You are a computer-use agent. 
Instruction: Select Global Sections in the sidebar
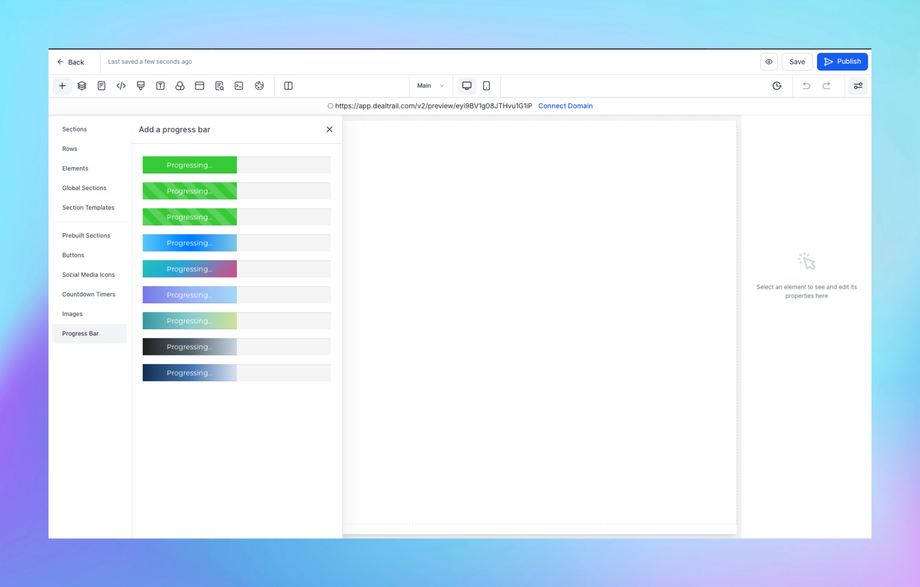point(84,188)
